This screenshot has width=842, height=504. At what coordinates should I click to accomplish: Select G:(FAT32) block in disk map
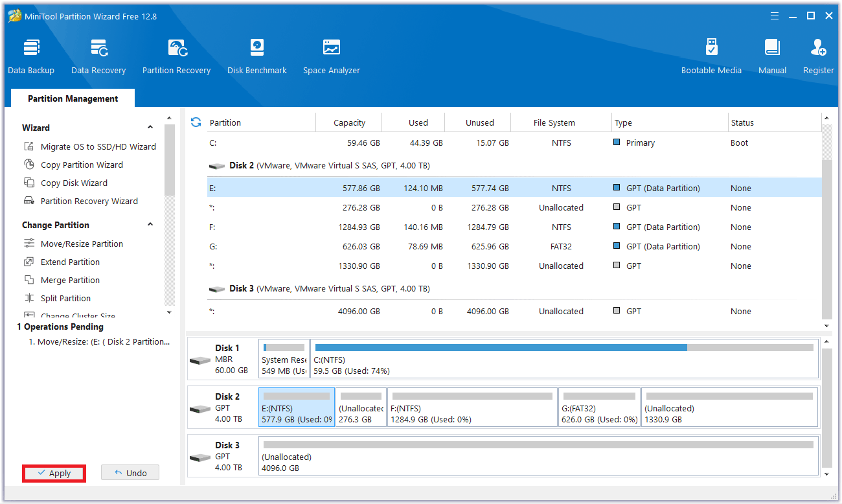click(599, 407)
